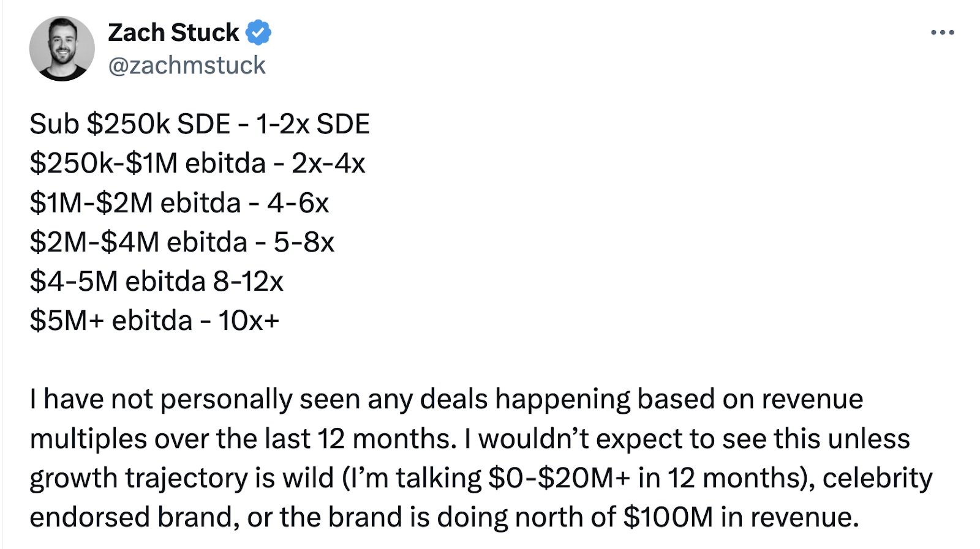
Task: Click the '$1M-$2M ebitda - 4-6x' line
Action: [179, 203]
